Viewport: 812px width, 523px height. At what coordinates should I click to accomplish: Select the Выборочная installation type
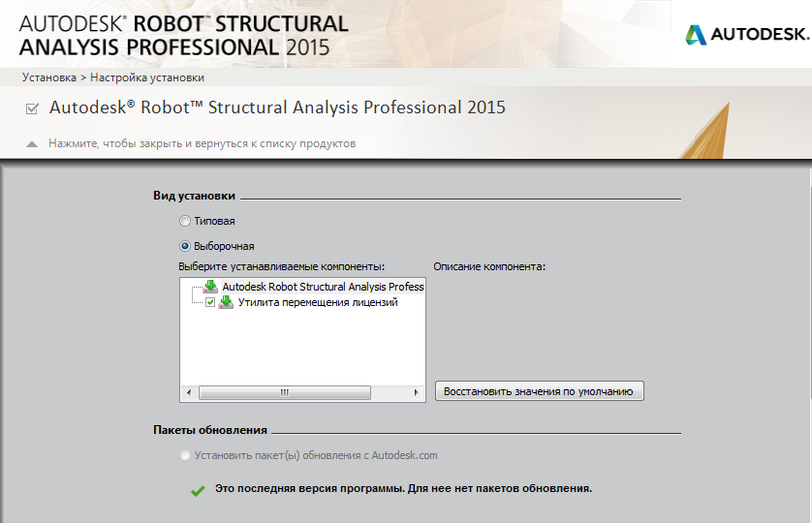point(185,246)
